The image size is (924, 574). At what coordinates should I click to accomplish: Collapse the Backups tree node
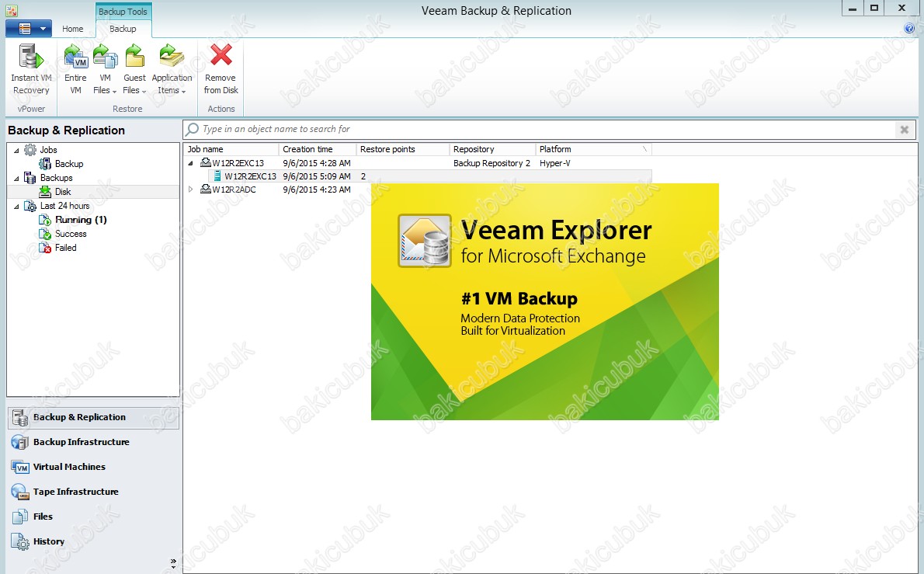pos(16,178)
